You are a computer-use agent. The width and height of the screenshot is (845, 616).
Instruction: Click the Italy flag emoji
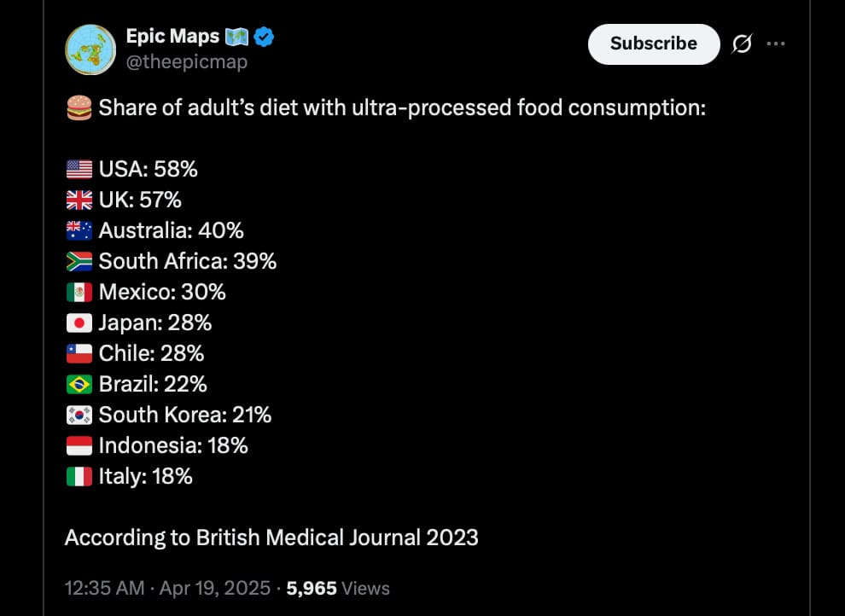[79, 476]
